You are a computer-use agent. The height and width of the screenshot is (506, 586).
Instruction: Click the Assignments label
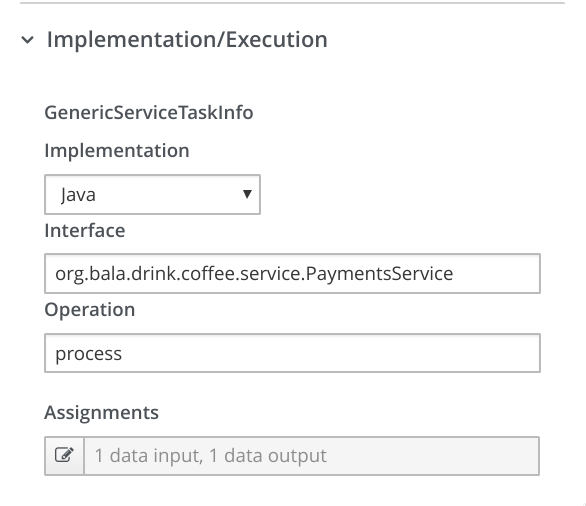point(102,413)
